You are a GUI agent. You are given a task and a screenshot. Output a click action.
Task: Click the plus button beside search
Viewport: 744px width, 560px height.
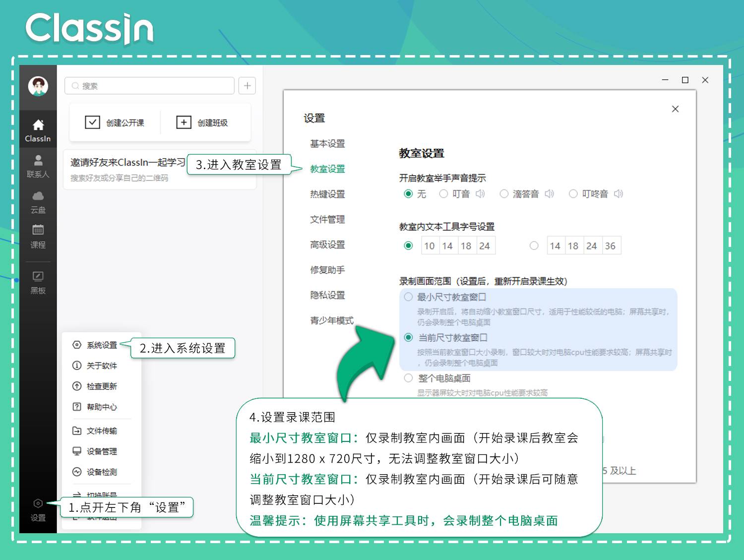click(x=247, y=86)
